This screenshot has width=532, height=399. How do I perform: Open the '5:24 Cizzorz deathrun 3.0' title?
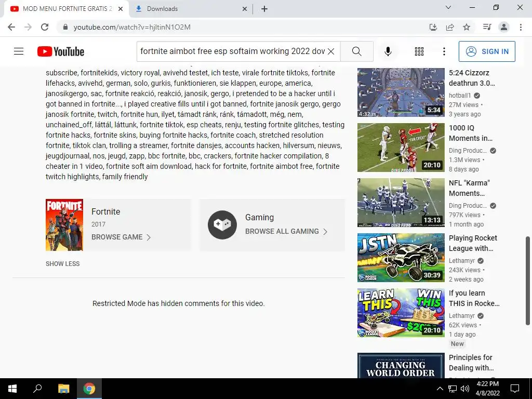(472, 78)
